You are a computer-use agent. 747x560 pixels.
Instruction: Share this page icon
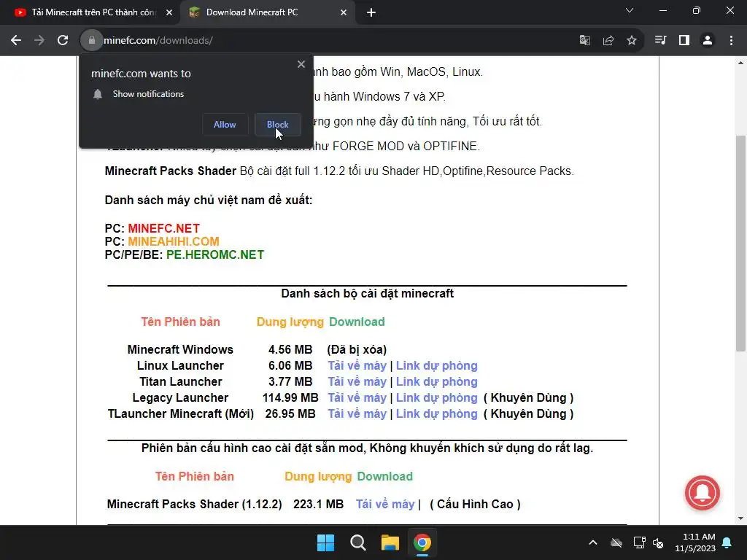(x=608, y=41)
